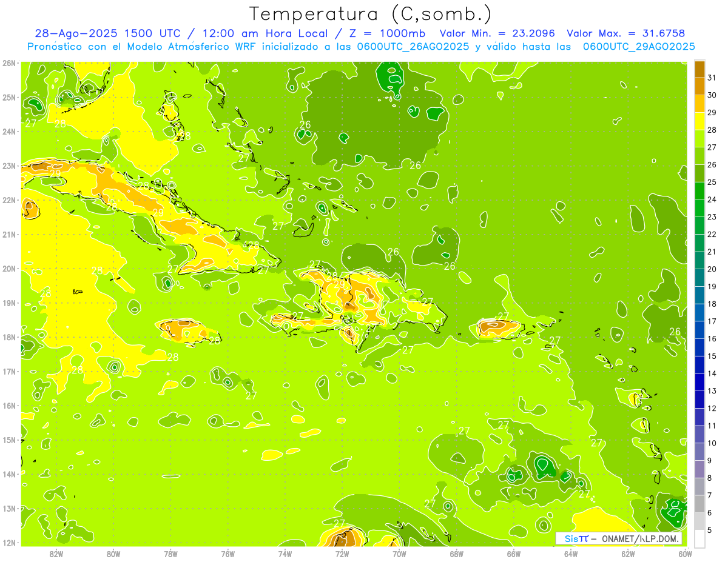Click the latitude axis label 22N

point(8,200)
